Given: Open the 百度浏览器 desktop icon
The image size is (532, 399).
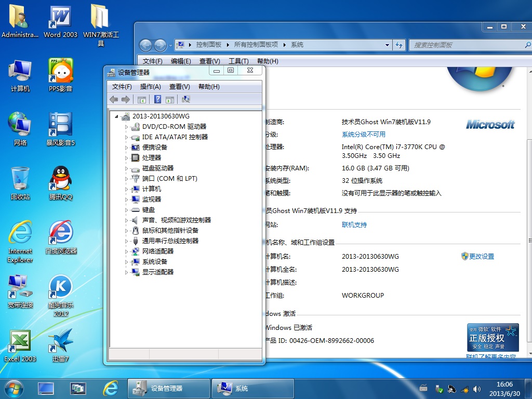Looking at the screenshot, I should click(61, 237).
